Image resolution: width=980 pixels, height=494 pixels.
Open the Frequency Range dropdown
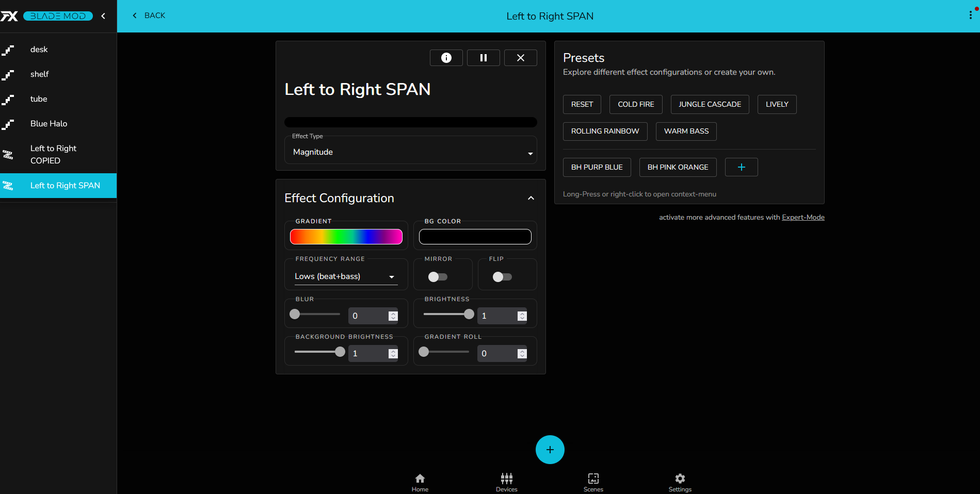345,276
